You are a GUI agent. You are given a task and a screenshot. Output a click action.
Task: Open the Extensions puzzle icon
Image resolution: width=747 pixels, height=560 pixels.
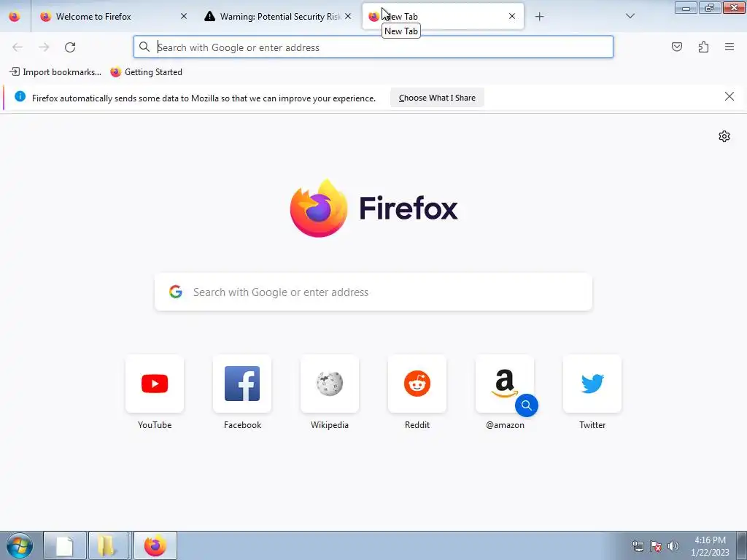(x=703, y=47)
